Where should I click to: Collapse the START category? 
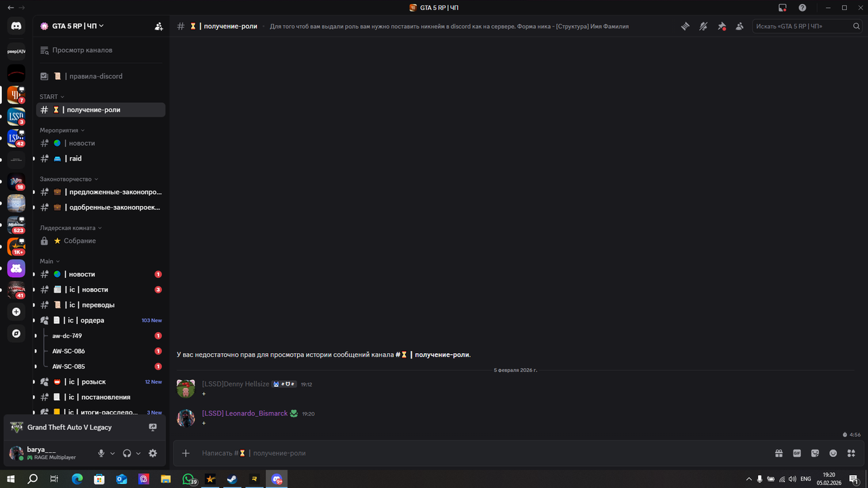click(52, 97)
